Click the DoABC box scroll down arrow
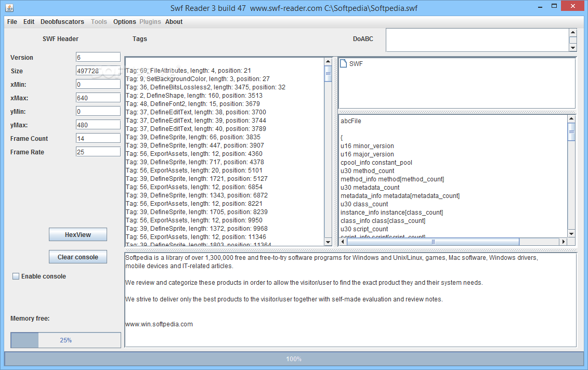The height and width of the screenshot is (370, 588). point(572,48)
